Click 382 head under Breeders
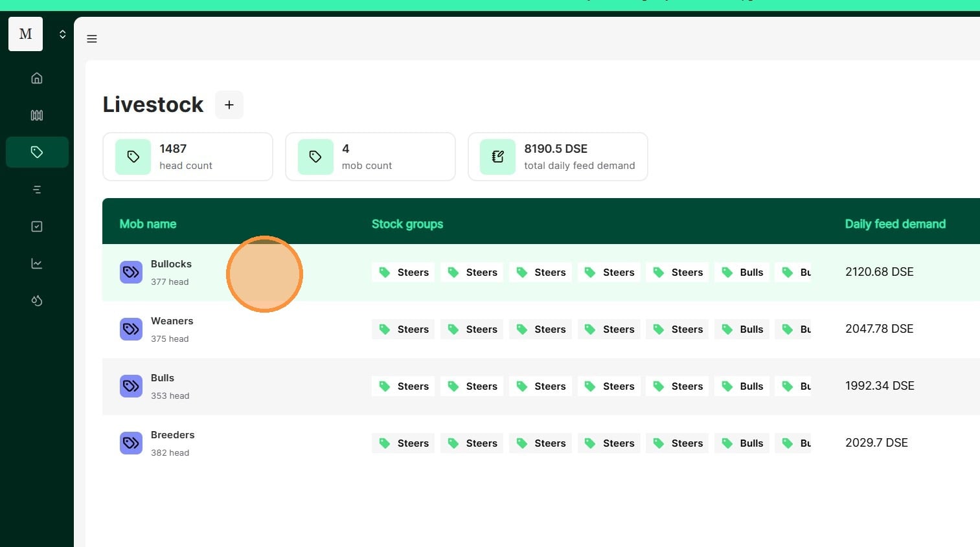The width and height of the screenshot is (980, 547). [170, 452]
